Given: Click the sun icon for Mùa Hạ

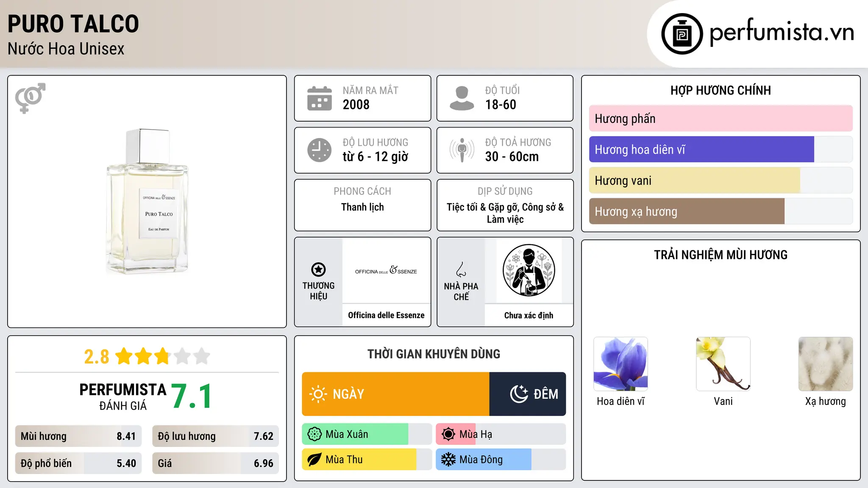Looking at the screenshot, I should (x=448, y=434).
